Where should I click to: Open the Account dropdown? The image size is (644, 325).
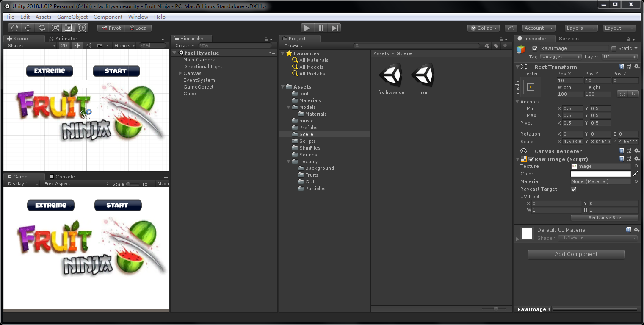click(x=539, y=28)
